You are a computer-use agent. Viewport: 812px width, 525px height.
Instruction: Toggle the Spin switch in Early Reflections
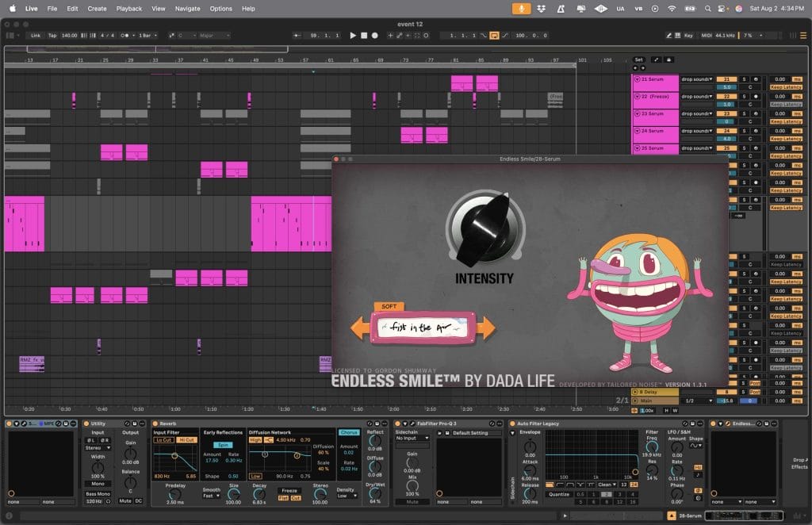(x=223, y=445)
